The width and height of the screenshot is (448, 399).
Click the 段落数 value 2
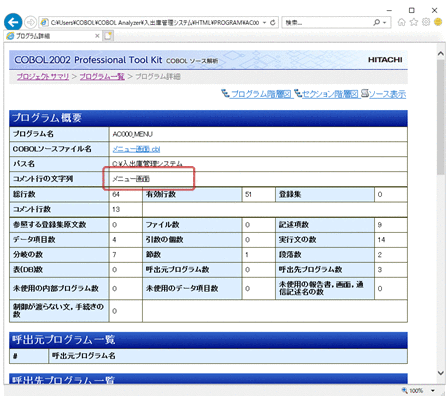380,255
